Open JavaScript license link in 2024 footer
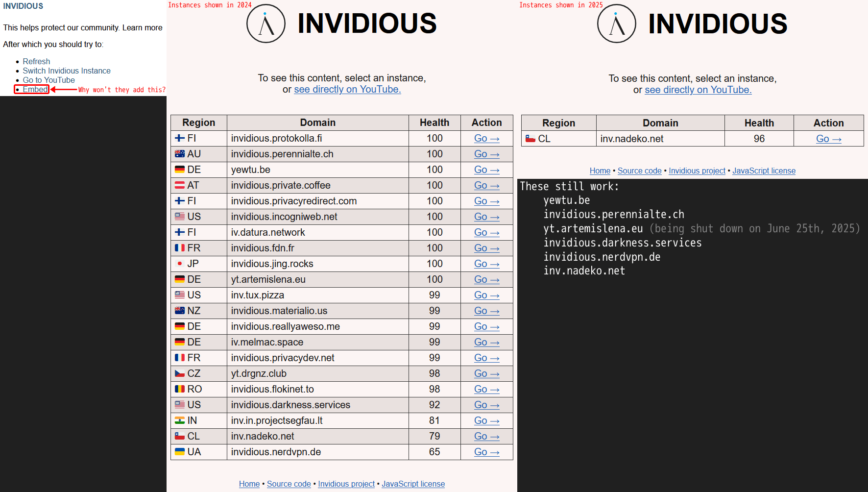 [413, 484]
